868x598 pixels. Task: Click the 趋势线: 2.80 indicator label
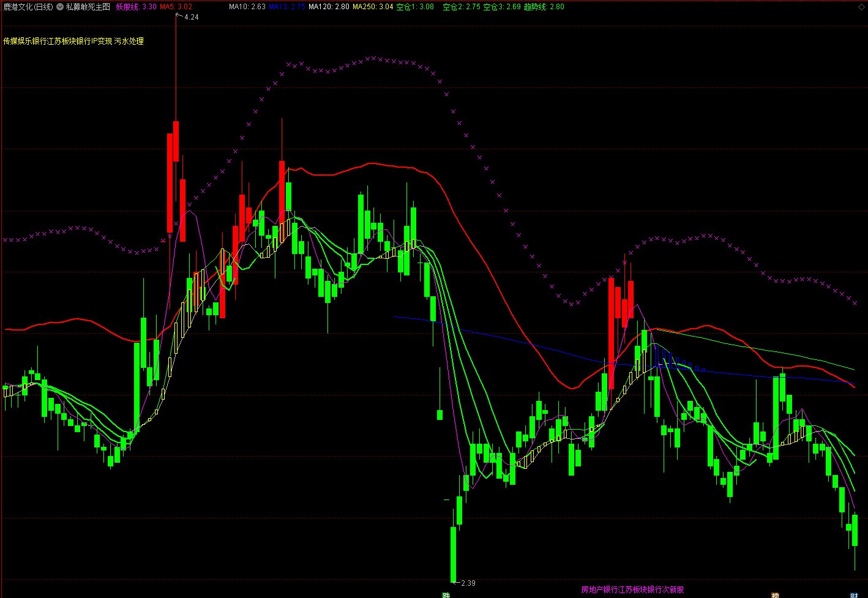coord(544,7)
